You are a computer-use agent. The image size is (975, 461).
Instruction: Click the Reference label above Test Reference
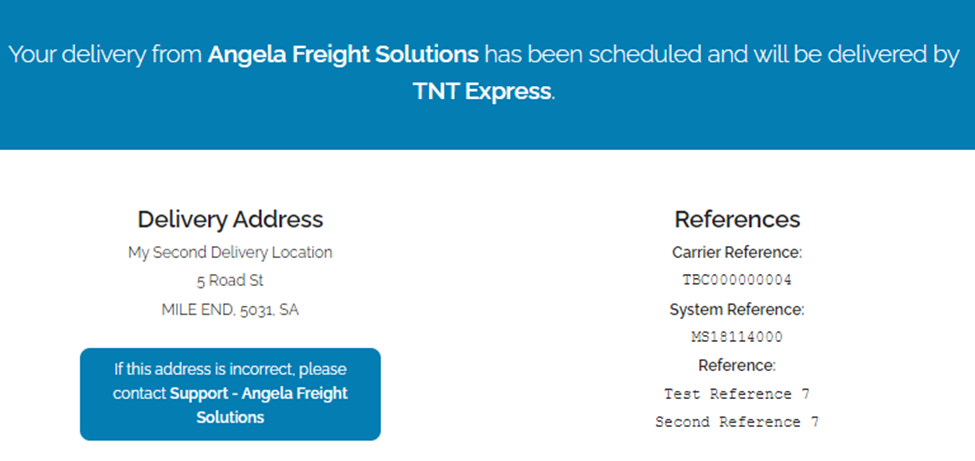click(737, 366)
